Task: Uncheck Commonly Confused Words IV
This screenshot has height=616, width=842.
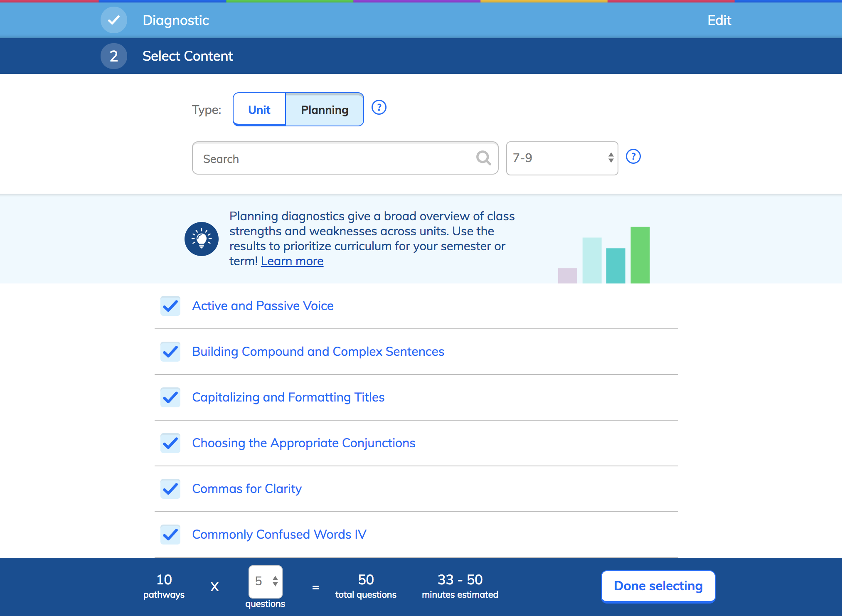Action: tap(170, 535)
